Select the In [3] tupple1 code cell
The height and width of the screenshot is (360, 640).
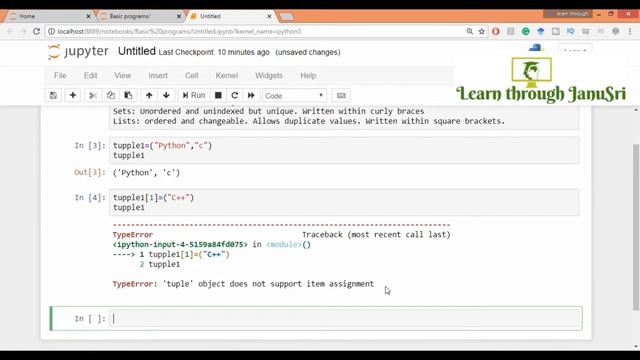click(x=344, y=150)
